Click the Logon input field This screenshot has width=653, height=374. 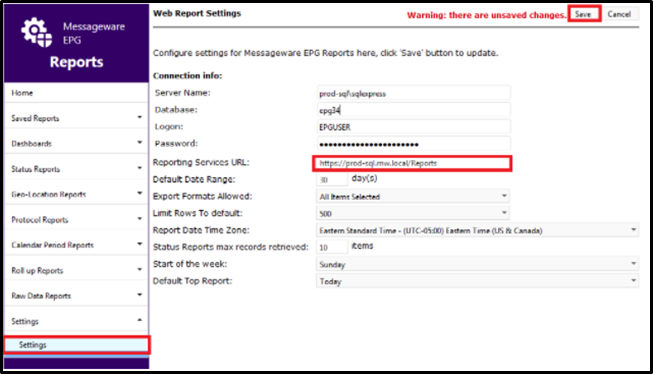pyautogui.click(x=413, y=127)
